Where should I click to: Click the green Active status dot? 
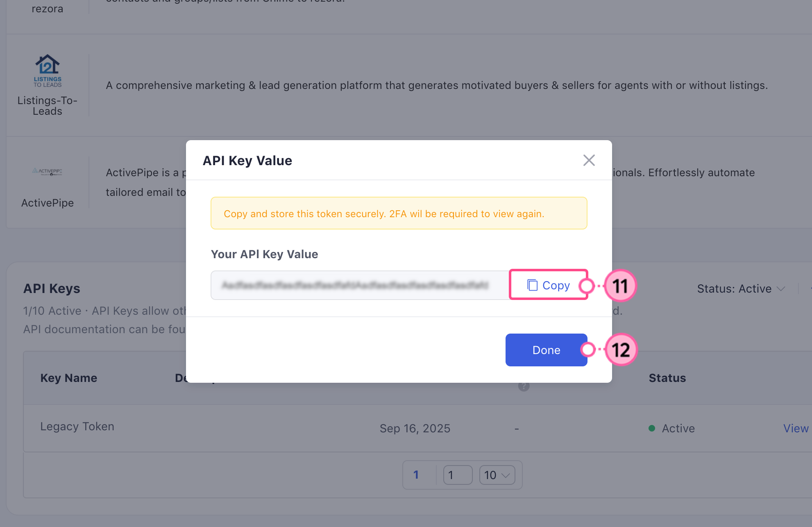(x=652, y=429)
